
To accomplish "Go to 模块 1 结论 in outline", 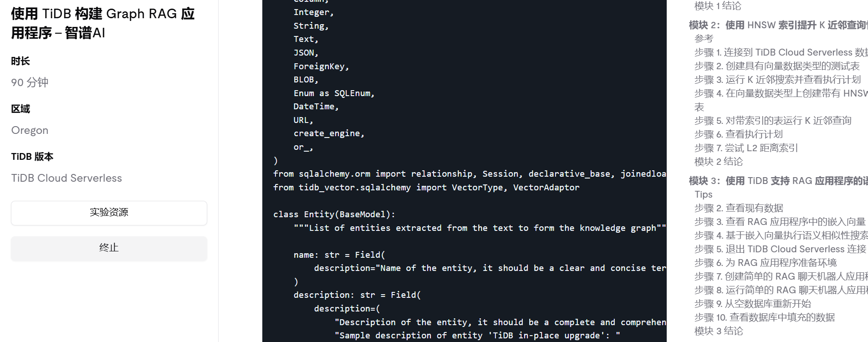I will [718, 6].
